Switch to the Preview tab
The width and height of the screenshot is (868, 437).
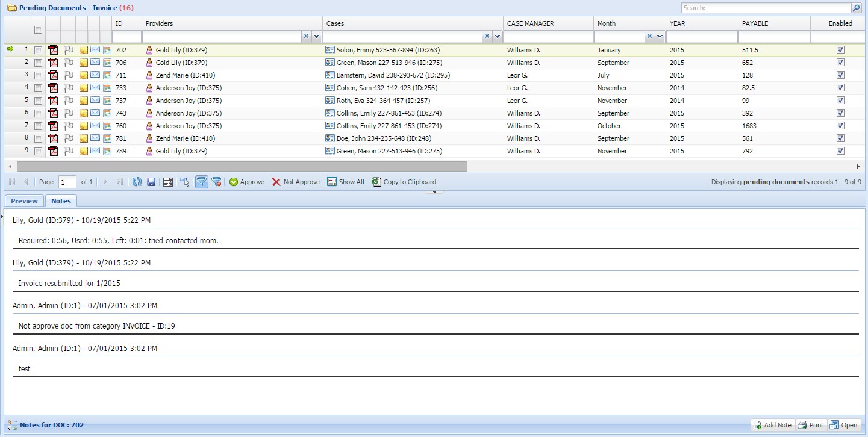click(24, 201)
